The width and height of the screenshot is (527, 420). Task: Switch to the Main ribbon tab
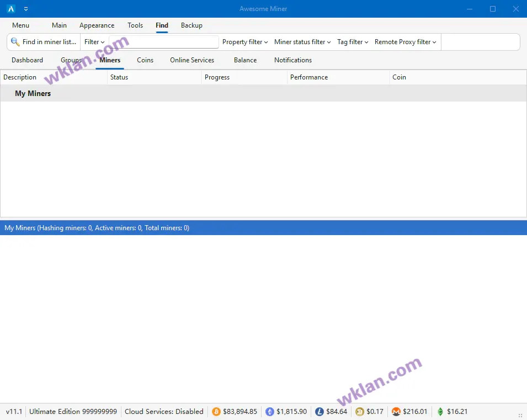[x=59, y=25]
